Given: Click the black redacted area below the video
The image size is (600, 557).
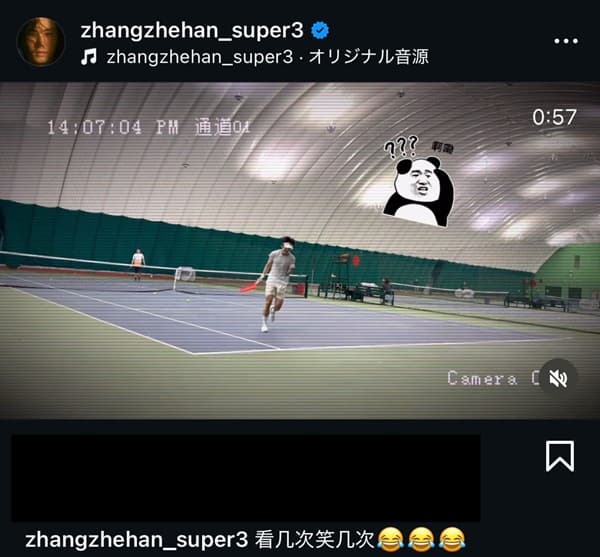Looking at the screenshot, I should [x=246, y=478].
